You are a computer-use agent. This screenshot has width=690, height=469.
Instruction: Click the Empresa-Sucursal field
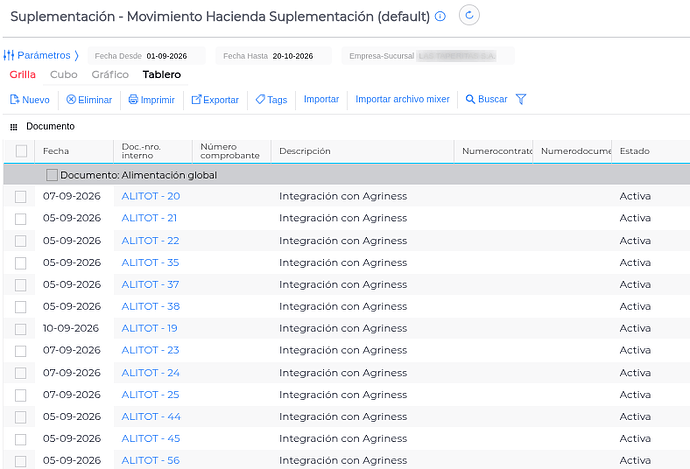point(428,56)
